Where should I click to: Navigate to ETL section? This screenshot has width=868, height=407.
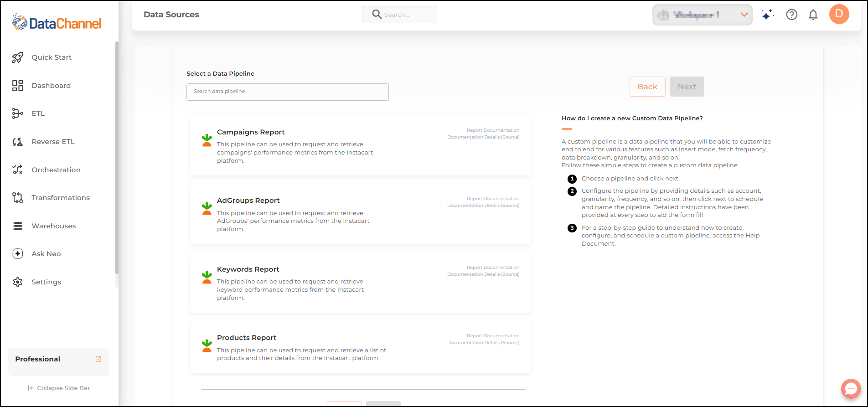click(x=38, y=113)
